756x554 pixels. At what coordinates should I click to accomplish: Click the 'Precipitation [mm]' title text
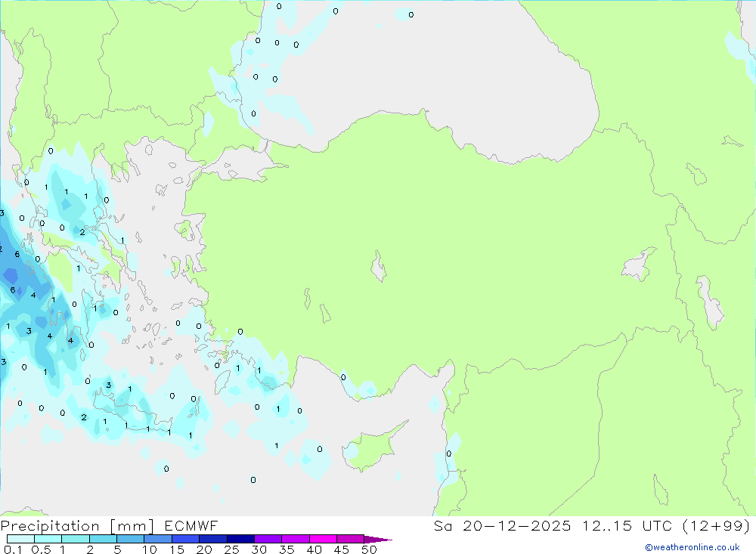pyautogui.click(x=77, y=526)
